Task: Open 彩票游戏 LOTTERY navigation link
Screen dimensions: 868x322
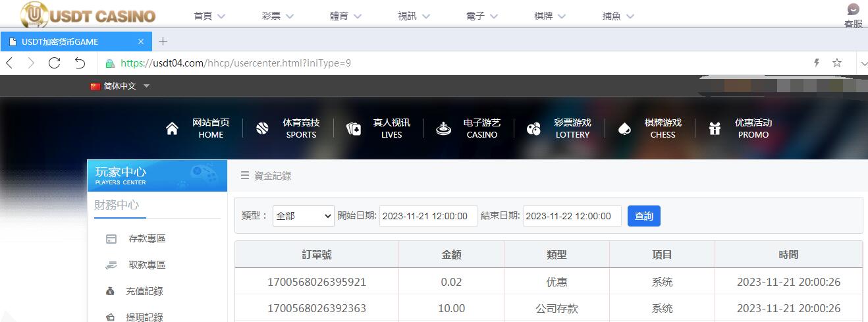Action: [572, 128]
